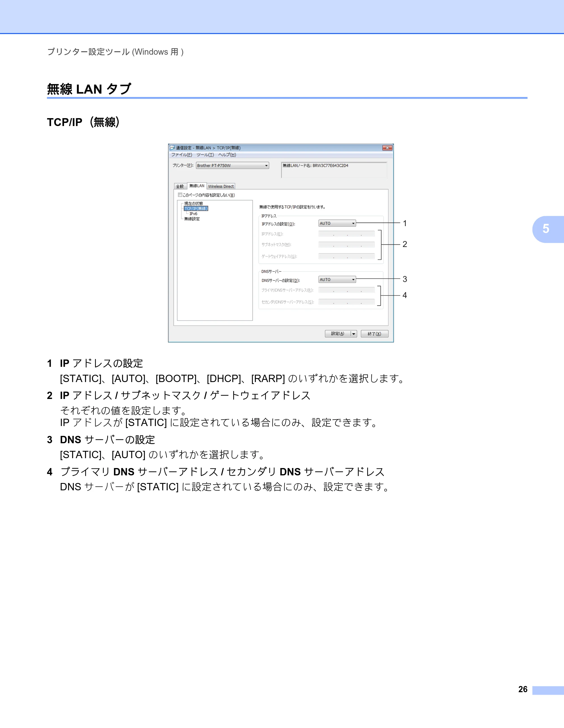The image size is (564, 728).
Task: Click the サブネットマスク(M) input field
Action: [346, 245]
